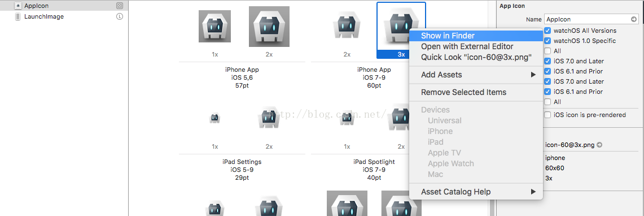Click the 3x scale value in inspector
Image resolution: width=644 pixels, height=216 pixels.
[x=549, y=179]
